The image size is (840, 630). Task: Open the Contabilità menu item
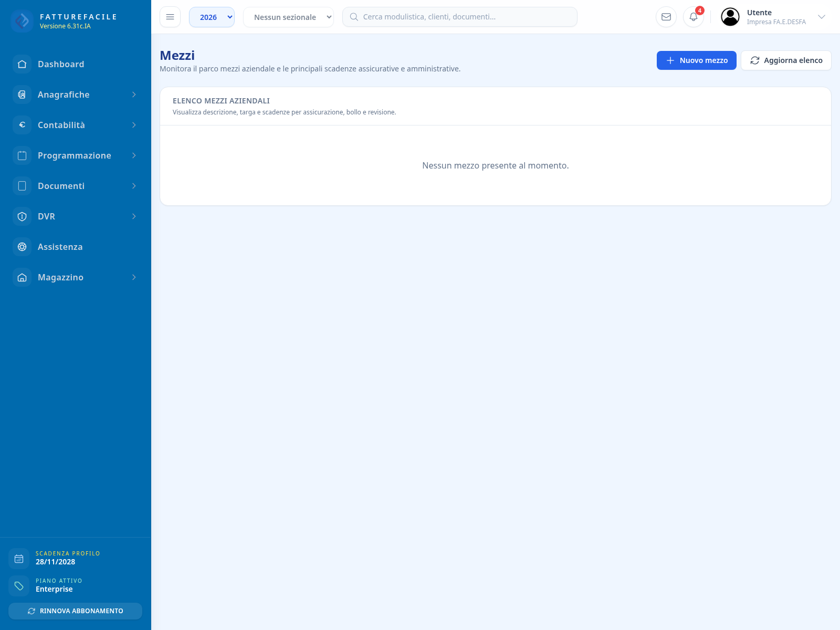[76, 125]
